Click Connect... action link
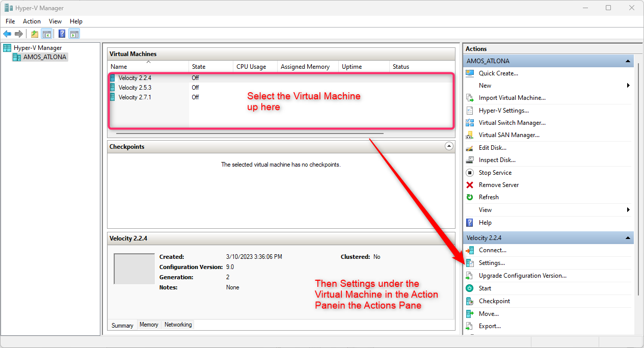Screen dimensions: 644x348 (493, 250)
